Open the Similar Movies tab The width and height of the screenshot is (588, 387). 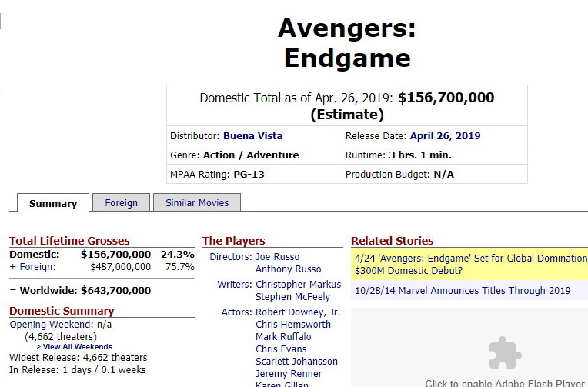(x=197, y=202)
